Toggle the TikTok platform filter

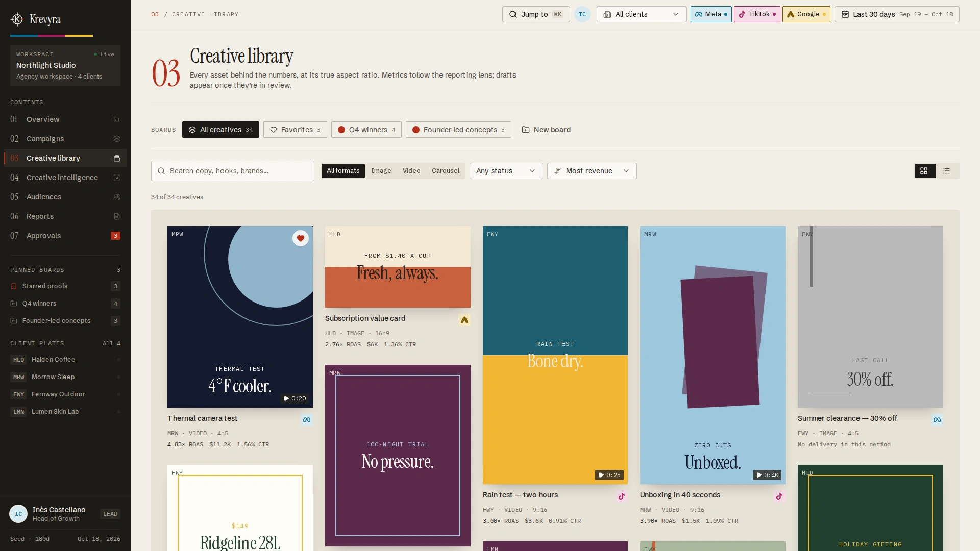click(756, 14)
